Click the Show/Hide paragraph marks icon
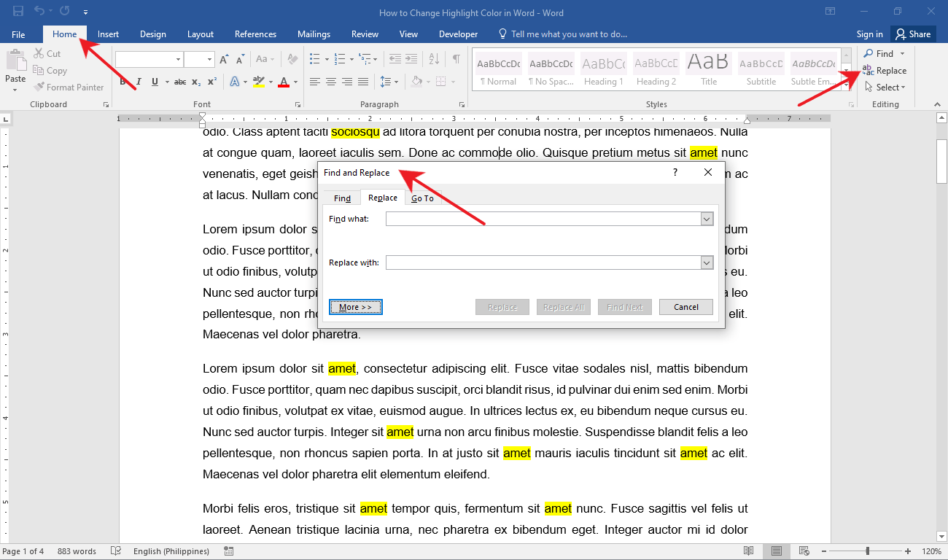Image resolution: width=948 pixels, height=560 pixels. [x=456, y=59]
